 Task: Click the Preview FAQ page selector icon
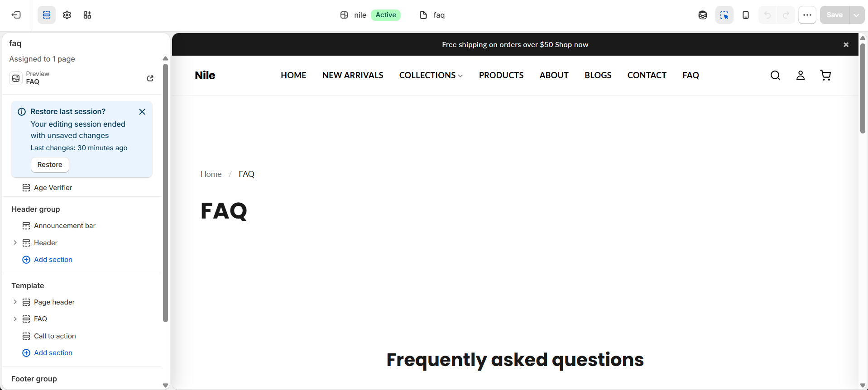(16, 78)
